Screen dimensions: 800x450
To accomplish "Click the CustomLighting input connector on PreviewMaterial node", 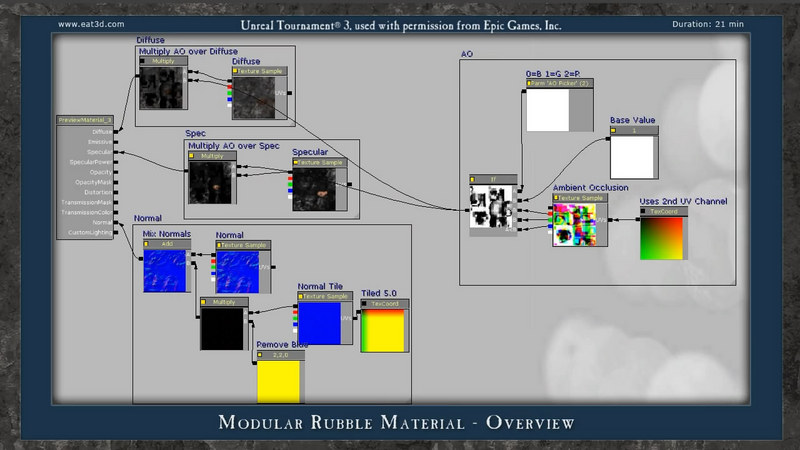I will click(x=118, y=232).
